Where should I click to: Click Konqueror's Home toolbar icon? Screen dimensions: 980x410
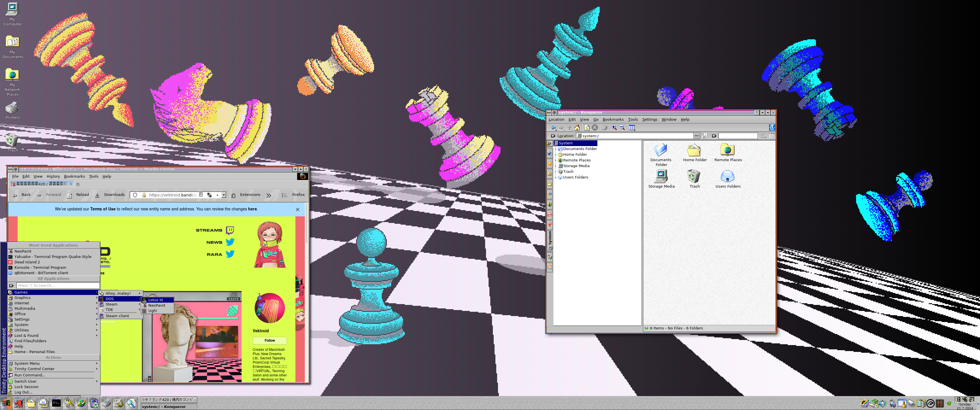pos(577,128)
